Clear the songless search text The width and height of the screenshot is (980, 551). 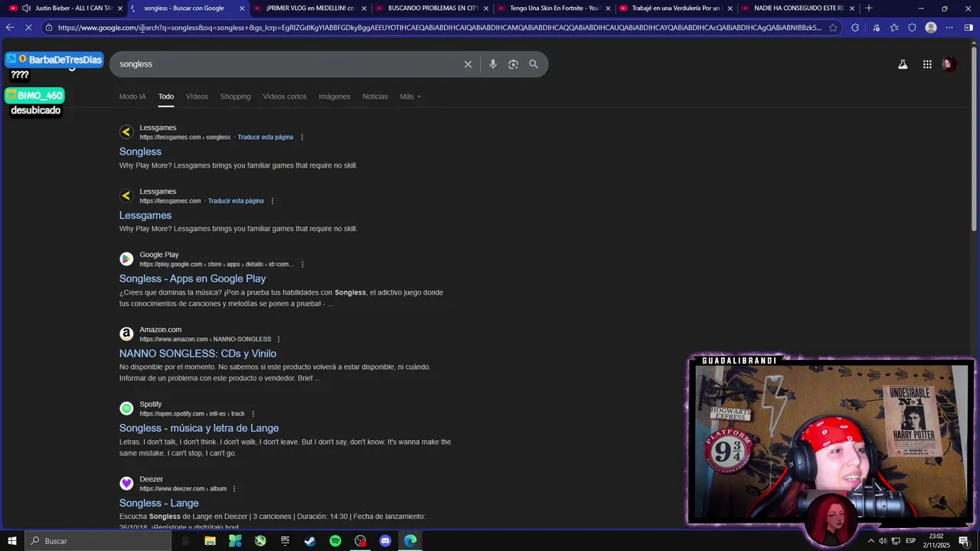point(468,64)
